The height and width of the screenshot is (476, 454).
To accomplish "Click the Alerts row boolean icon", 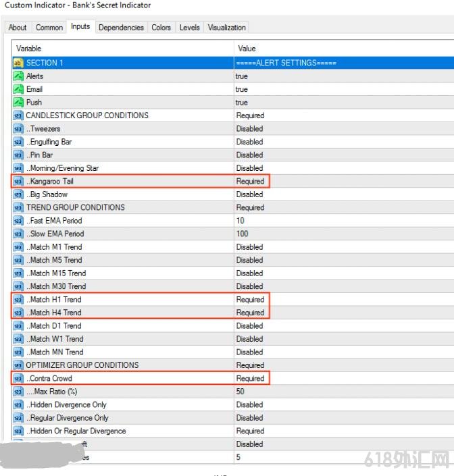I will tap(18, 76).
